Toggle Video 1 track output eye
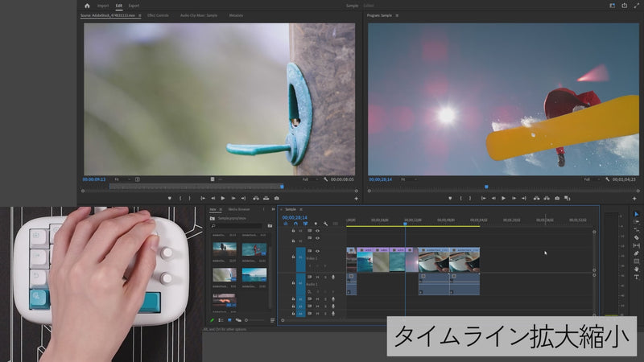The image size is (644, 362). pyautogui.click(x=317, y=251)
